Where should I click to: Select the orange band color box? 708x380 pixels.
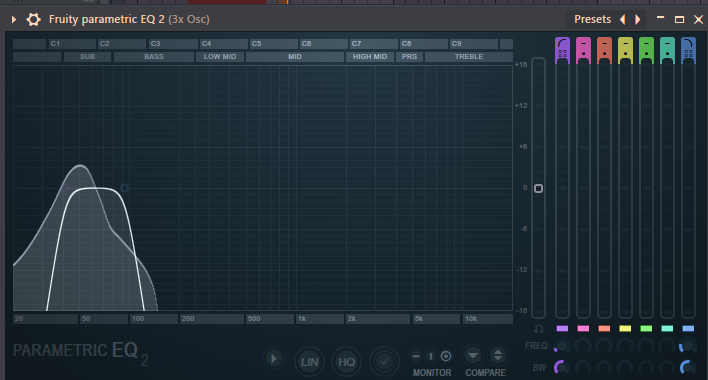pyautogui.click(x=604, y=329)
